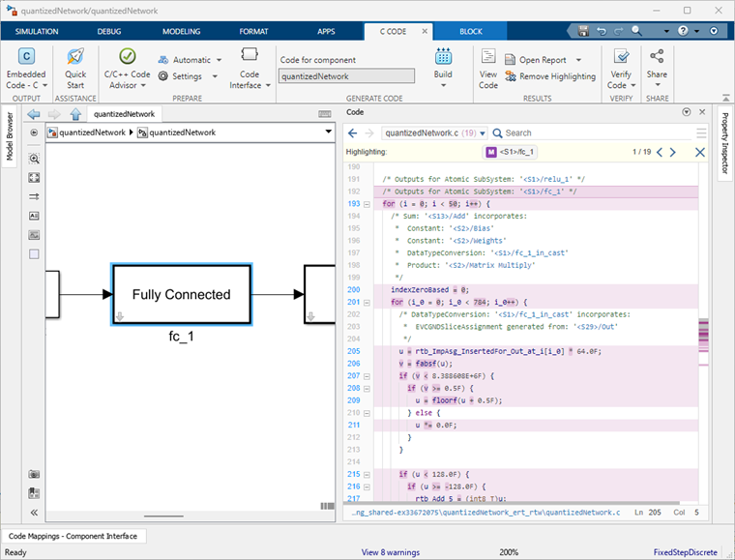The image size is (735, 560).
Task: Click the Zoom In canvas tool
Action: pyautogui.click(x=34, y=159)
